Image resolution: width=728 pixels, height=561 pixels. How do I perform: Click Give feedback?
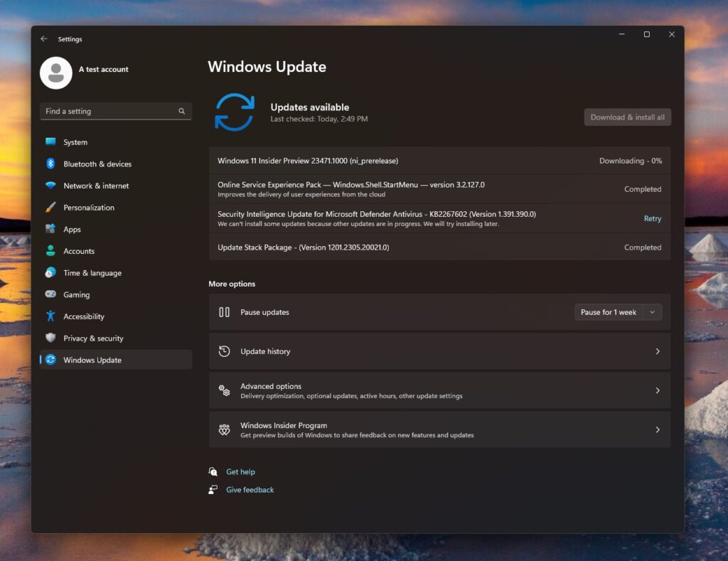click(249, 489)
